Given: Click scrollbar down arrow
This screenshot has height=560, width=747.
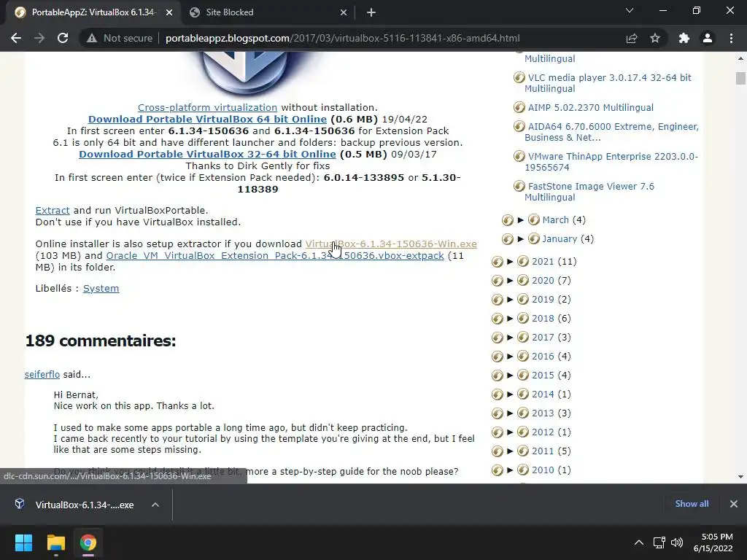Looking at the screenshot, I should click(x=740, y=477).
